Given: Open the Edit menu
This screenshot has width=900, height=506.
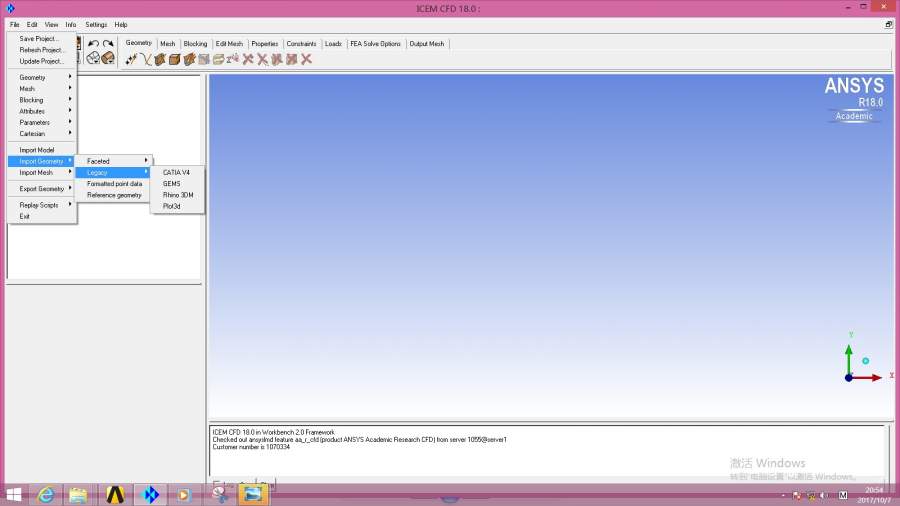Looking at the screenshot, I should [32, 25].
